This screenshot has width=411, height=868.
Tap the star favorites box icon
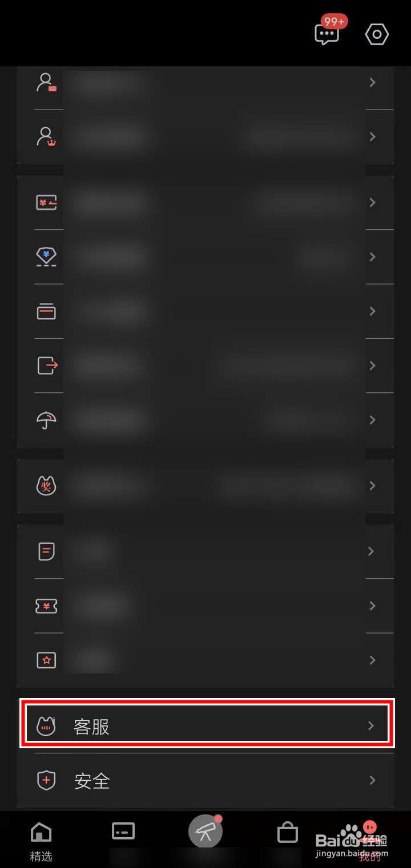point(46,660)
